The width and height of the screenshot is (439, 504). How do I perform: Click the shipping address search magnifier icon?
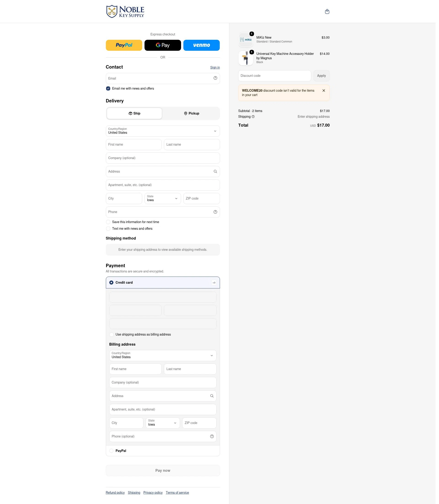(217, 173)
